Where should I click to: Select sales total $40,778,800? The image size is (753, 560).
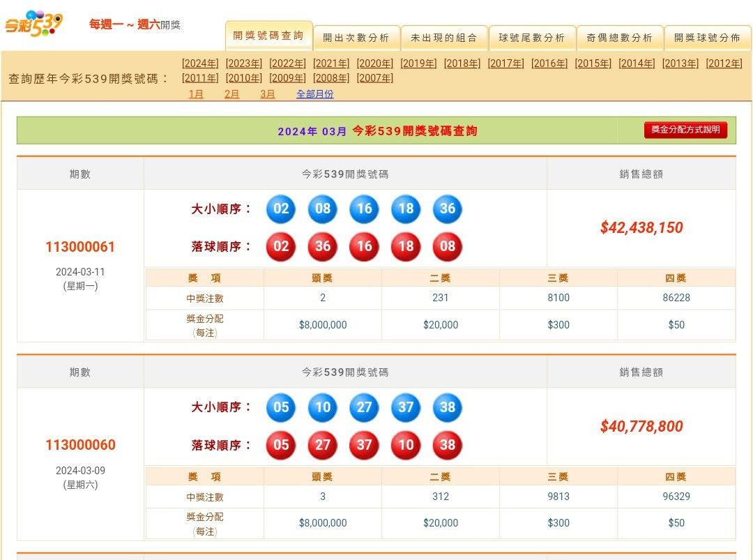[x=641, y=426]
